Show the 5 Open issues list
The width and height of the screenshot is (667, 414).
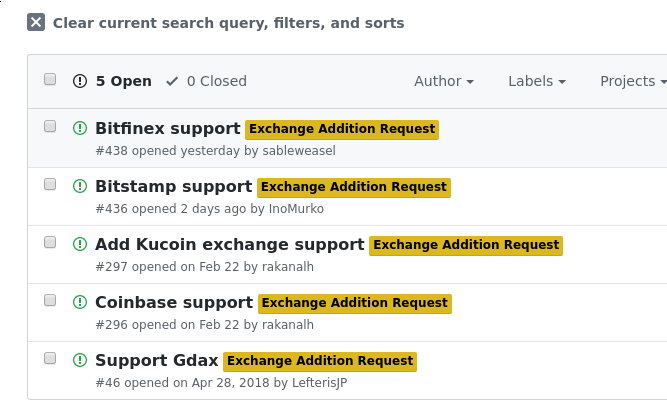[112, 81]
